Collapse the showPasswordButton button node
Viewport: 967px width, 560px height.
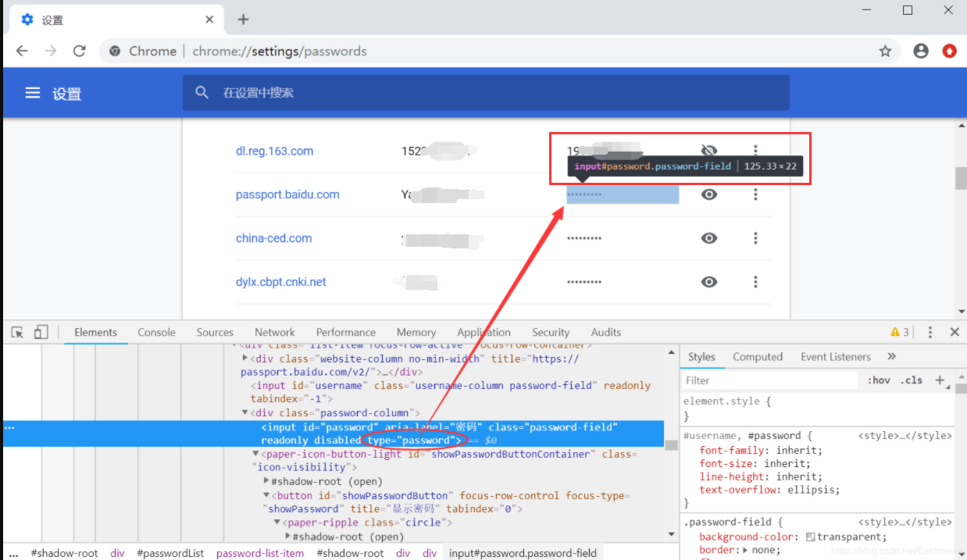(x=266, y=495)
